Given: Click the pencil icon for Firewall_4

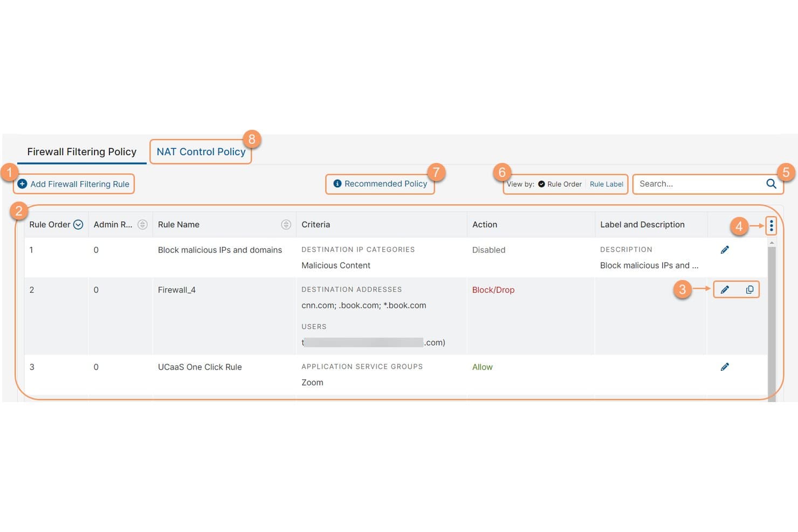Looking at the screenshot, I should click(725, 289).
